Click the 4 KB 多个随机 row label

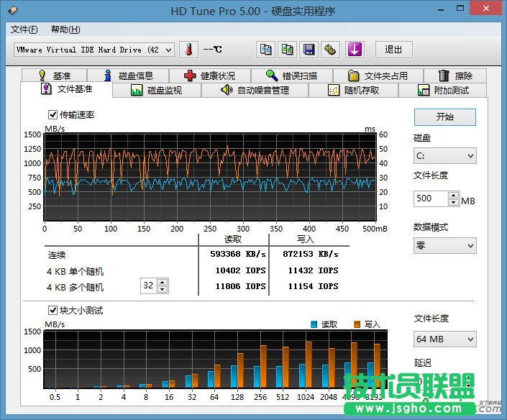click(75, 287)
